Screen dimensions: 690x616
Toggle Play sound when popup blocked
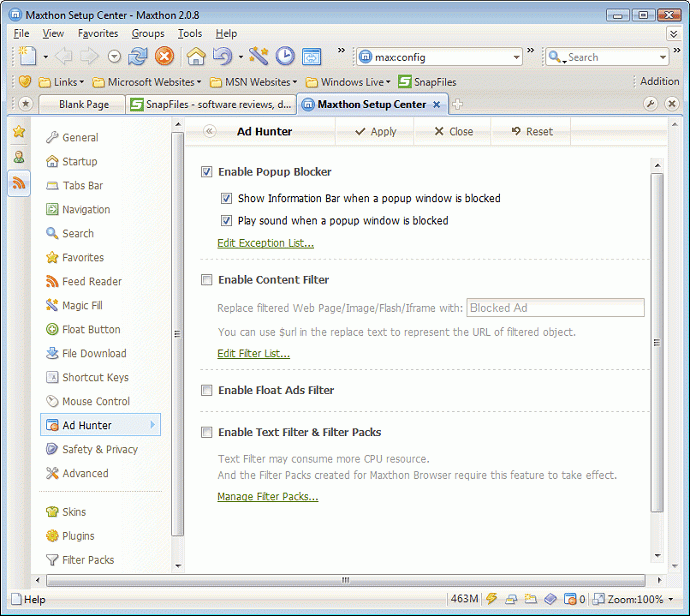226,220
